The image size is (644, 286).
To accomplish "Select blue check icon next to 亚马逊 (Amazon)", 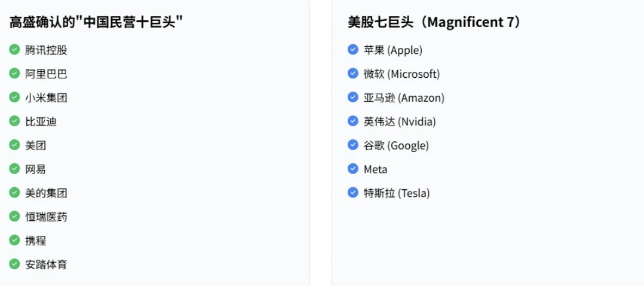I will pyautogui.click(x=353, y=98).
